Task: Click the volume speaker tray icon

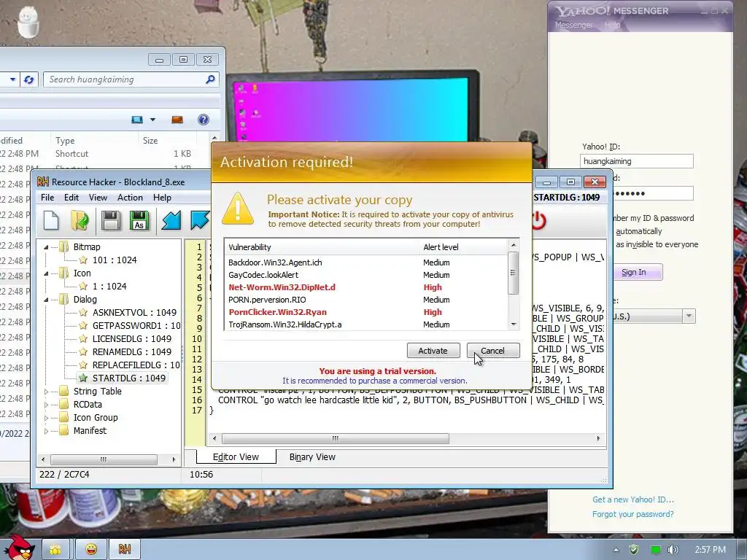Action: tap(673, 550)
